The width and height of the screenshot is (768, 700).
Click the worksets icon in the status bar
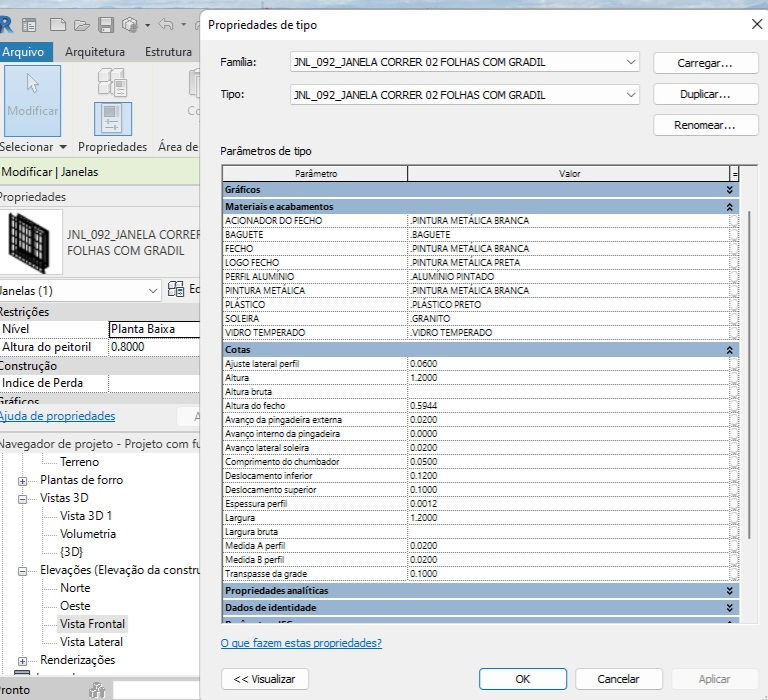pyautogui.click(x=97, y=690)
